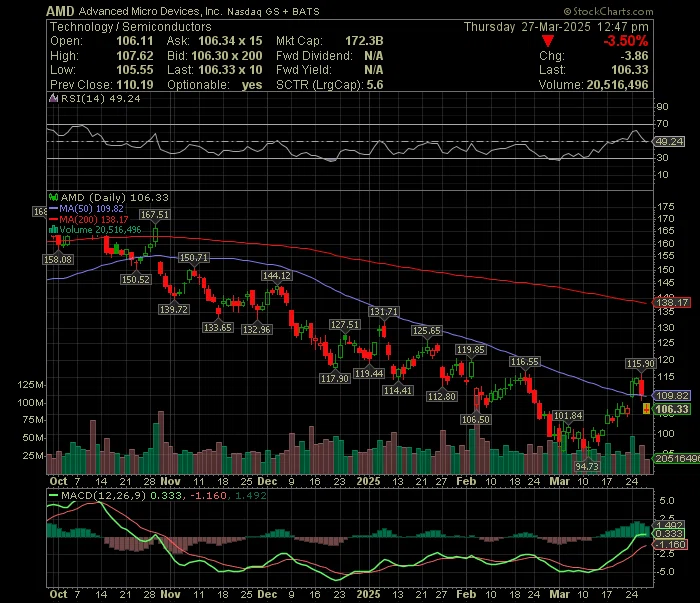The image size is (700, 603).
Task: Click the 150.52 low price label
Action: [136, 279]
